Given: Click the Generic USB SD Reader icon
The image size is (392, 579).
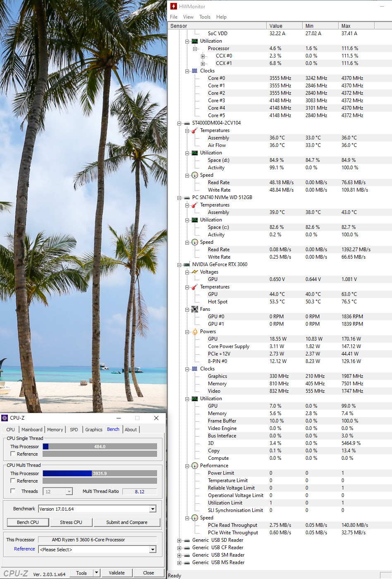Looking at the screenshot, I should point(187,541).
